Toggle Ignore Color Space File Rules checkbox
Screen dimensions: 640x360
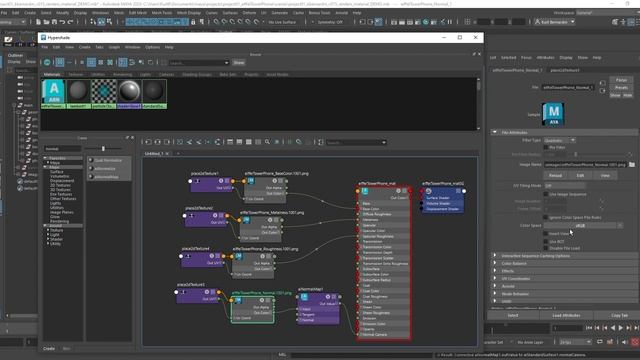coord(546,218)
